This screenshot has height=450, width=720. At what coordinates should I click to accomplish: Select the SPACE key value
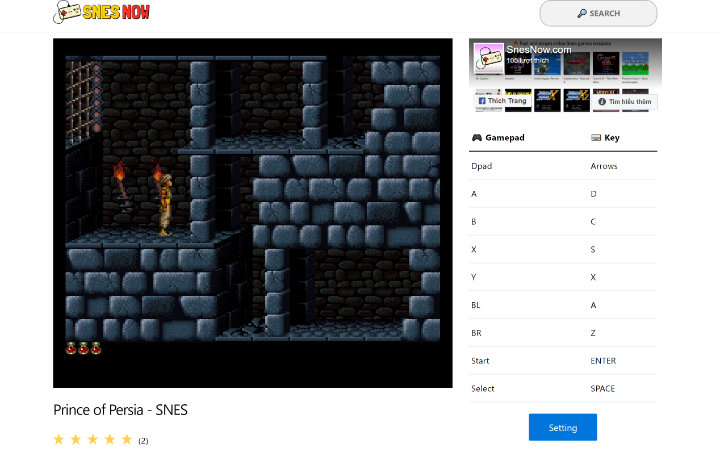(x=602, y=388)
